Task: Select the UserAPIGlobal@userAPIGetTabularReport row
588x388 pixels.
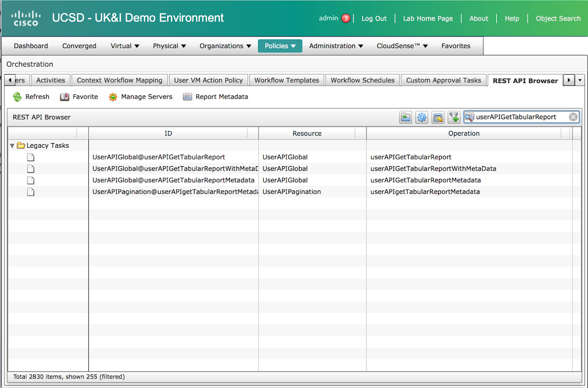Action: click(159, 157)
